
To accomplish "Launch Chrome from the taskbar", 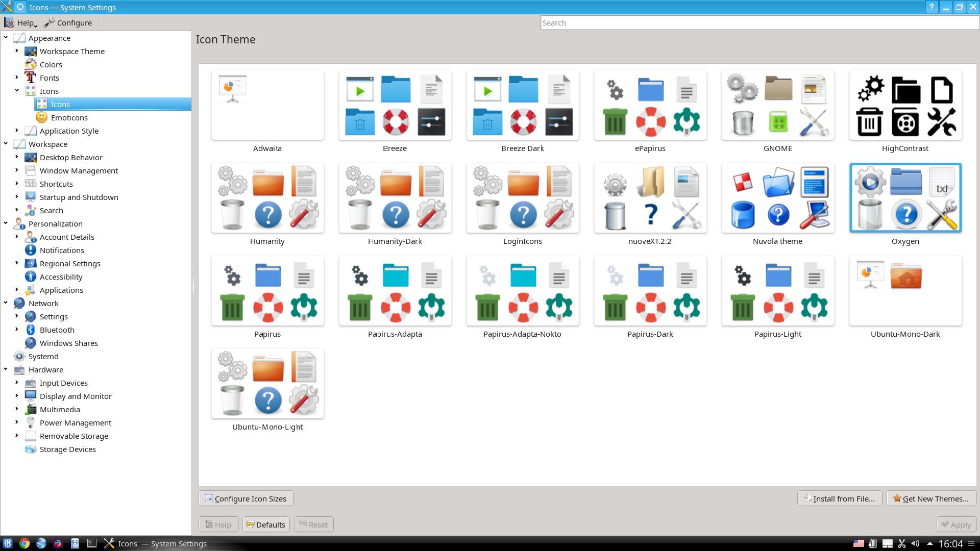I will [24, 543].
